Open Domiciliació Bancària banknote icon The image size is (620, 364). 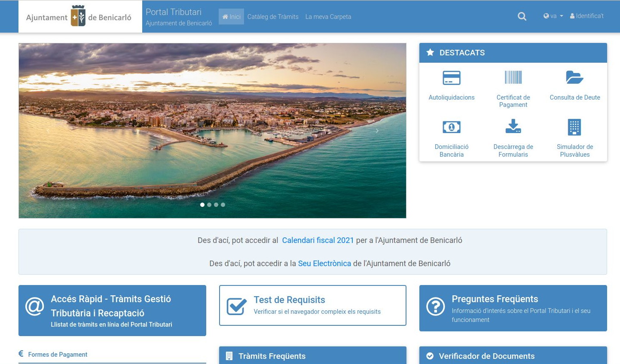(x=451, y=127)
